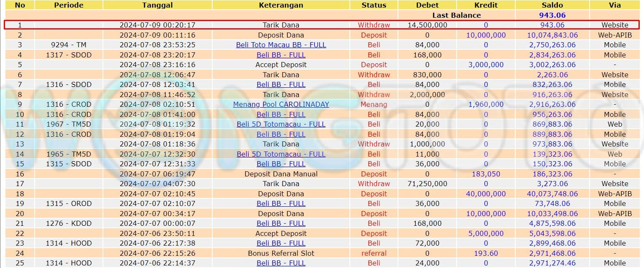Select the highlighted row 1 Tarik Dana entry
This screenshot has height=268, width=644.
[281, 25]
